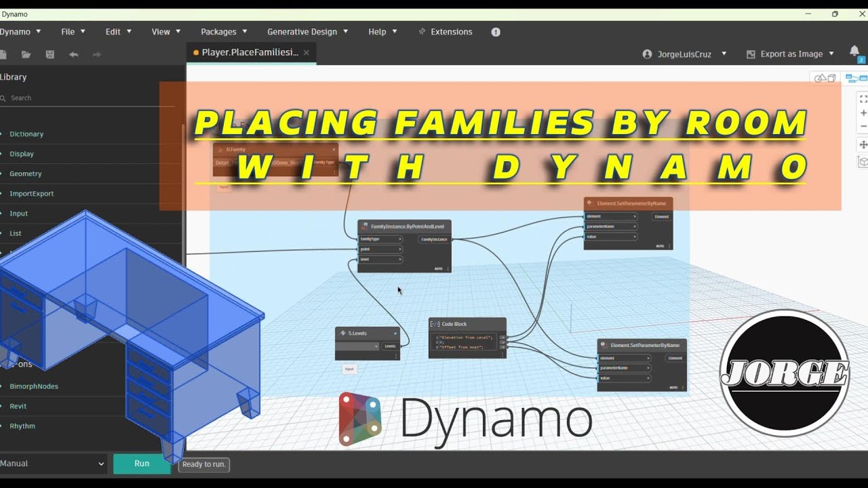Click in the Library search field

coord(88,98)
